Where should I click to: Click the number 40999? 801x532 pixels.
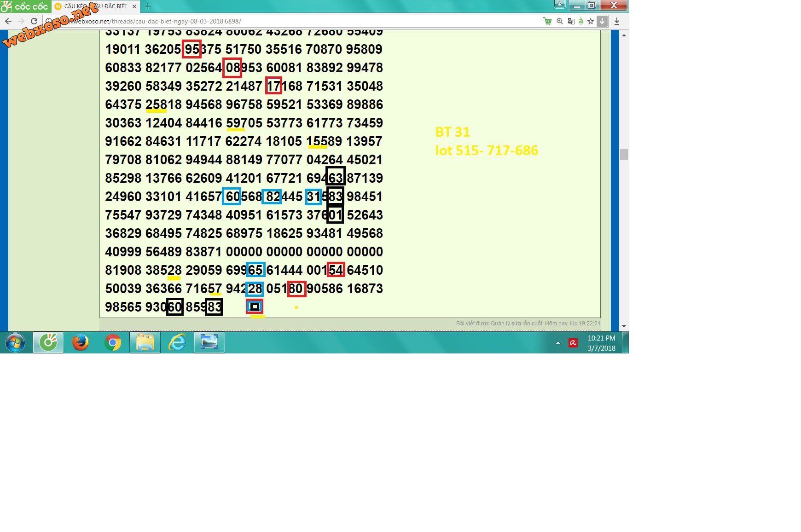point(123,252)
